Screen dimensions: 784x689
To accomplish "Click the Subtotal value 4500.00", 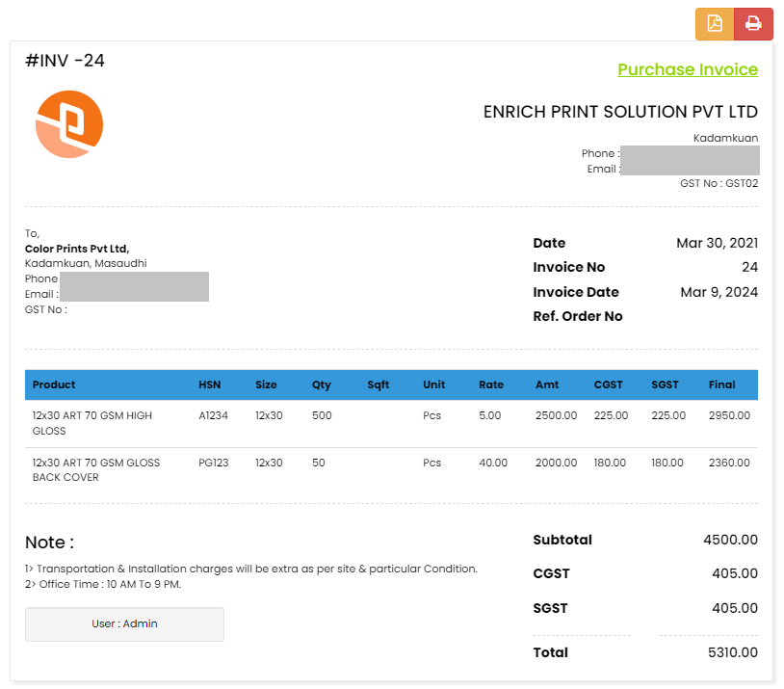I will point(730,540).
